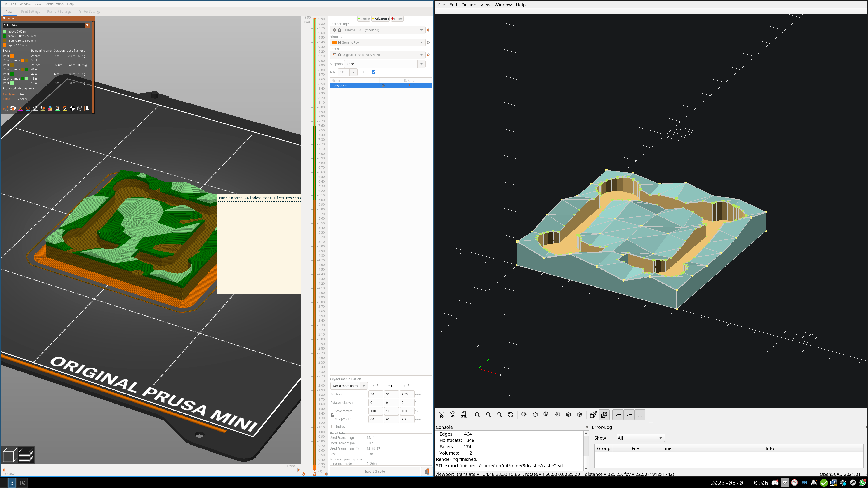Image resolution: width=868 pixels, height=488 pixels.
Task: Click filament orange color swatch
Action: tap(334, 42)
